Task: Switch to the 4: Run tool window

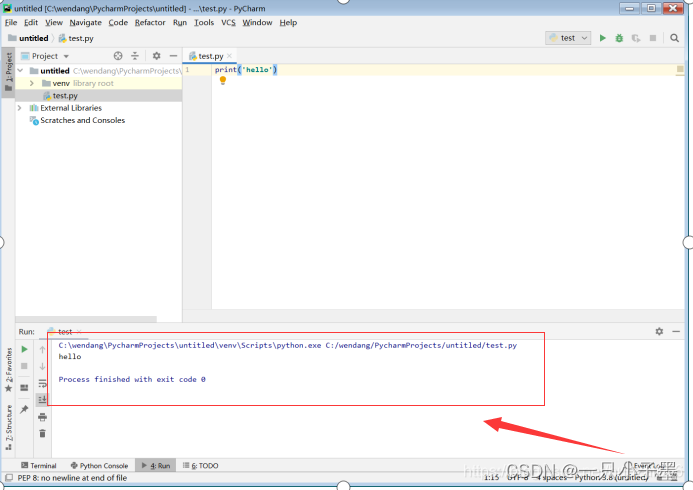Action: coord(156,466)
